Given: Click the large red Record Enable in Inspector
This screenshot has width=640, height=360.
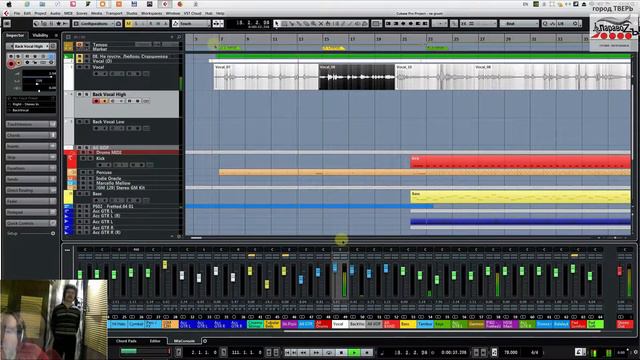Looking at the screenshot, I should [x=11, y=64].
